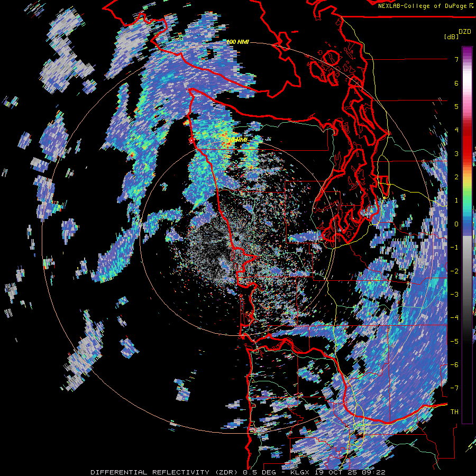Click the -1 value on color scale
This screenshot has height=476, width=476.
(x=454, y=247)
